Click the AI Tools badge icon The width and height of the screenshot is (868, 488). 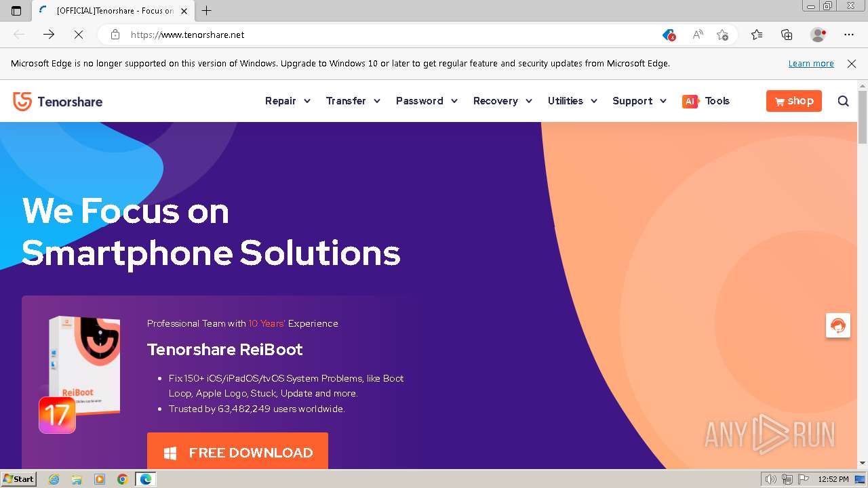[690, 101]
